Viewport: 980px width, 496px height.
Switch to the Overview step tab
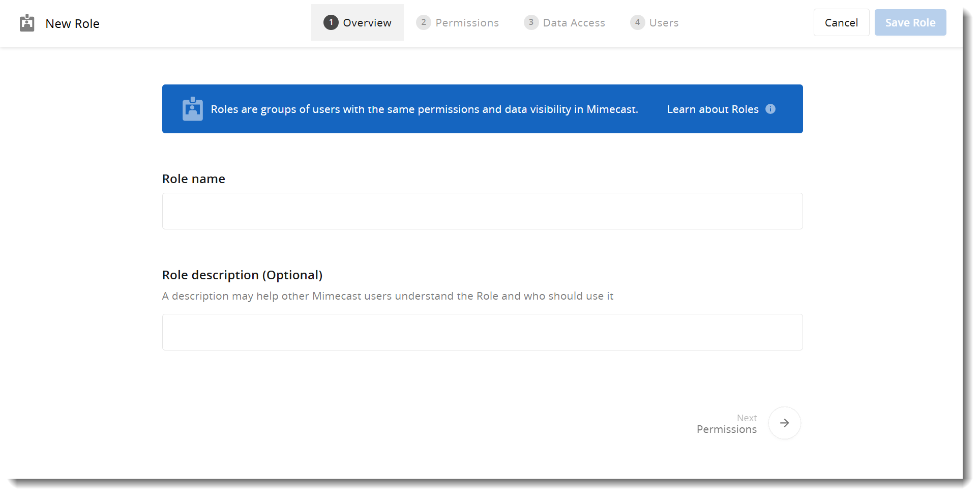(367, 23)
